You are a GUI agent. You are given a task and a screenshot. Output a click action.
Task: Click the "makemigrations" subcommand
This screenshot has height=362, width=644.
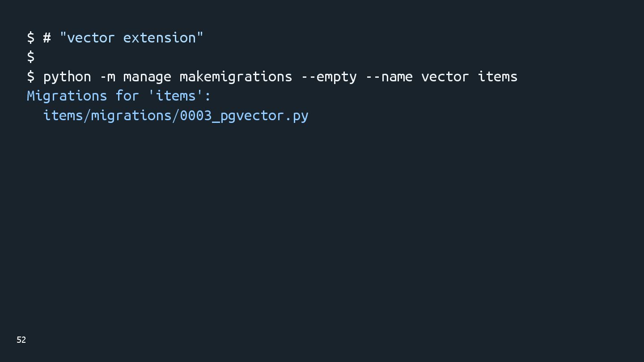point(236,77)
